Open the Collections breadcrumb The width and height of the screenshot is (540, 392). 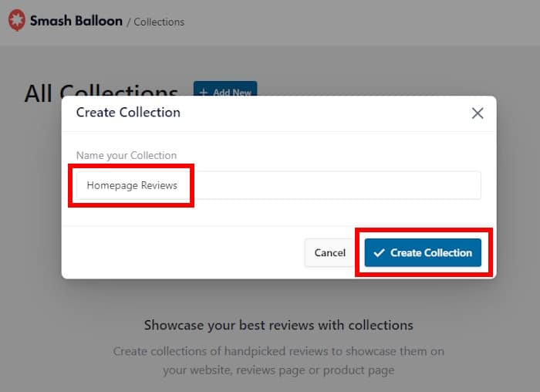click(x=159, y=22)
